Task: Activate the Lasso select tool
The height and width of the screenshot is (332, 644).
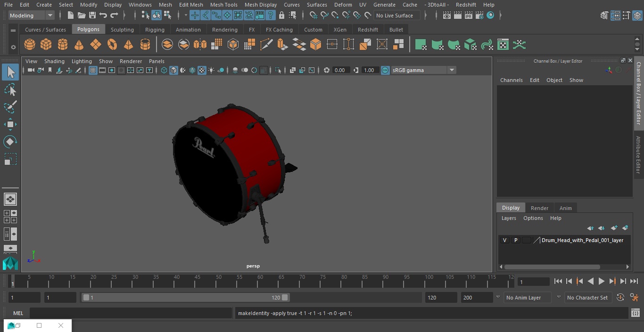Action: tap(10, 89)
